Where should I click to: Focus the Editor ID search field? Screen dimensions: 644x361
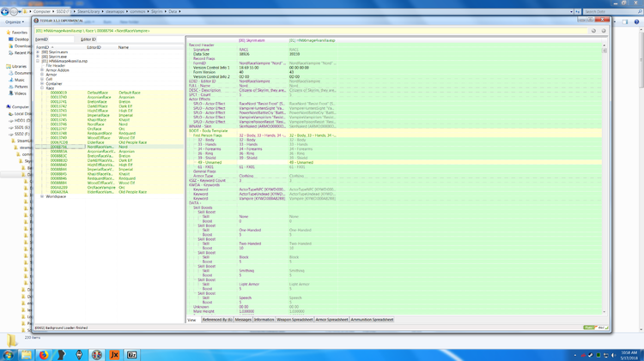pos(140,39)
